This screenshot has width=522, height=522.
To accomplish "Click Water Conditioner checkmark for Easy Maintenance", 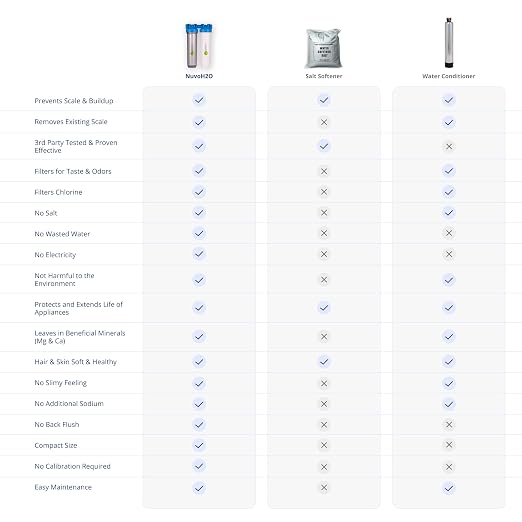I will (449, 488).
